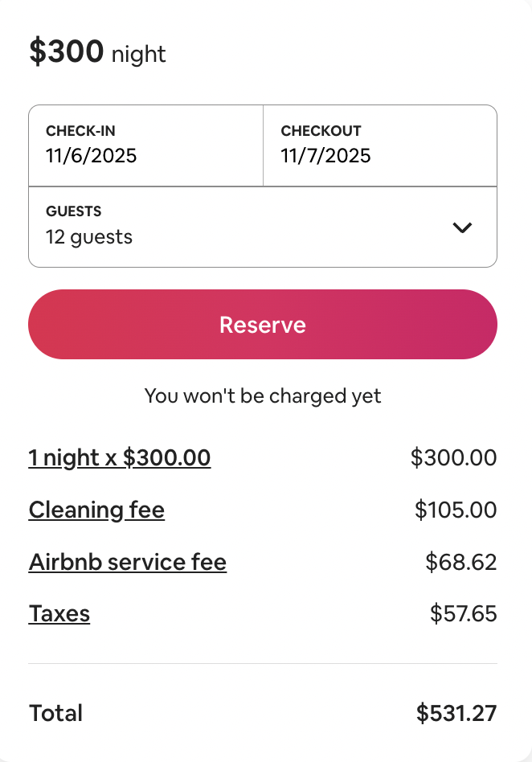Open the "1 night x $300.00" breakdown link
The width and height of the screenshot is (532, 762).
coord(120,458)
